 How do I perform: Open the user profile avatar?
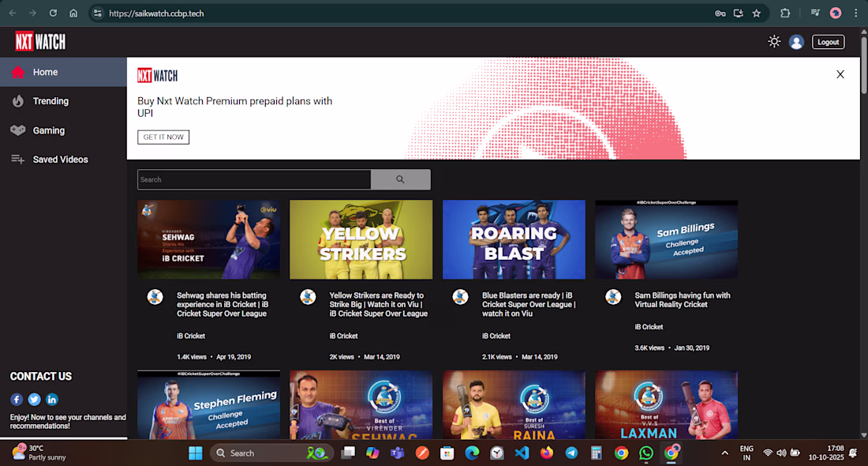pyautogui.click(x=796, y=42)
